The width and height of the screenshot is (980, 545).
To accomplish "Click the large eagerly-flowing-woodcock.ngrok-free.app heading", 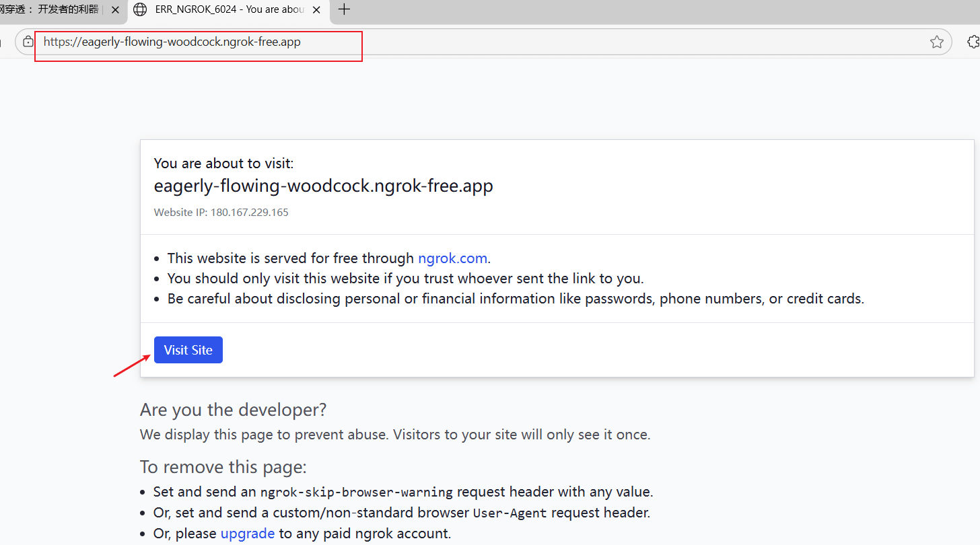I will pyautogui.click(x=323, y=186).
